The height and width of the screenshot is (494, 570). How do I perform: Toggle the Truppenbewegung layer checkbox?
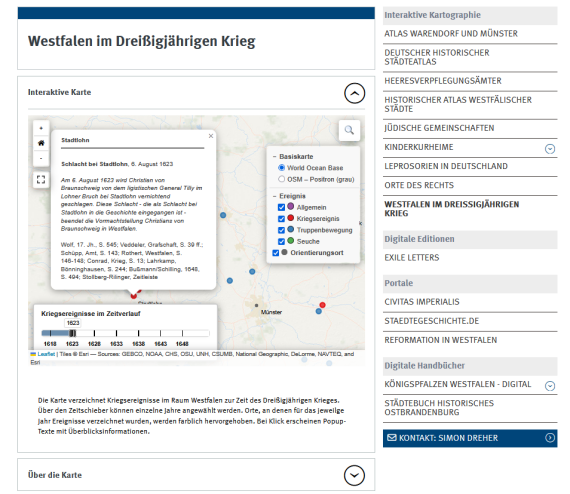point(281,230)
